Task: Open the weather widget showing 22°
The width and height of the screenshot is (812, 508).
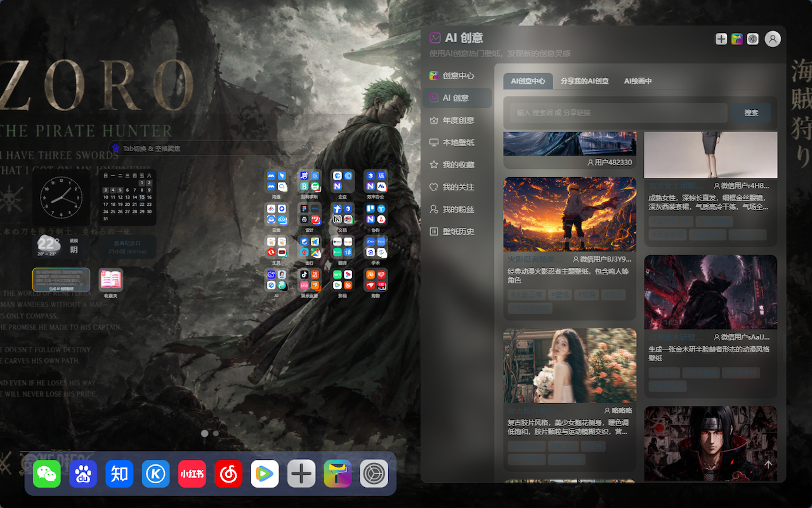Action: point(62,247)
